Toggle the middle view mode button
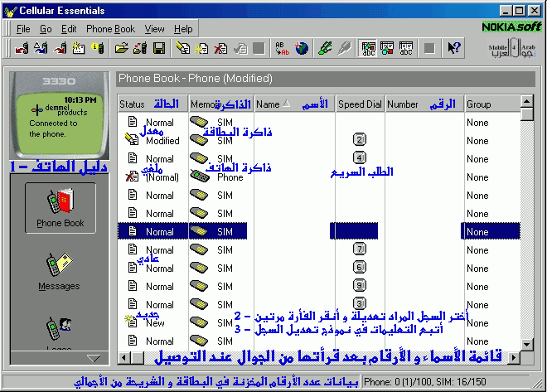 pyautogui.click(x=387, y=48)
